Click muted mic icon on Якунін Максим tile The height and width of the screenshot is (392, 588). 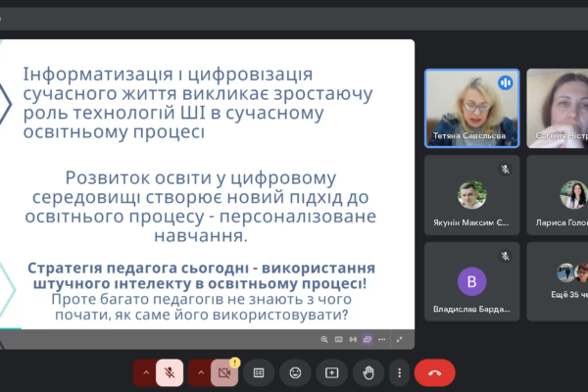click(x=505, y=170)
